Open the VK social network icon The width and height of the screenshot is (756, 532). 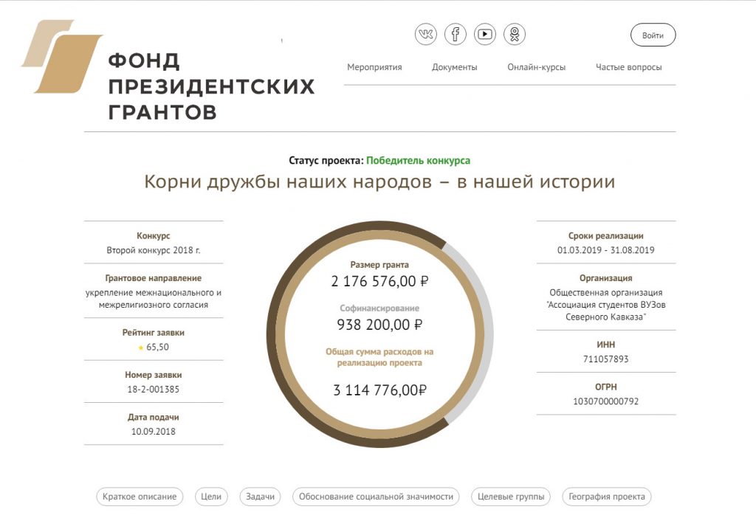(x=426, y=34)
